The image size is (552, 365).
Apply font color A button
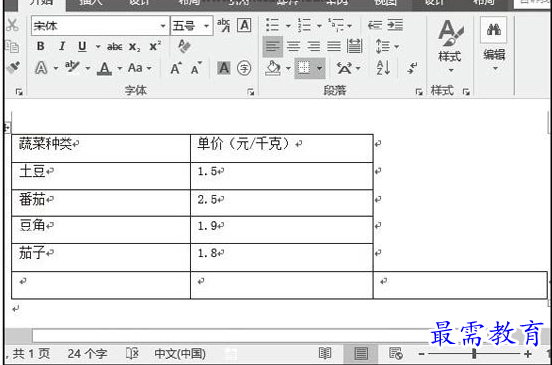click(104, 68)
